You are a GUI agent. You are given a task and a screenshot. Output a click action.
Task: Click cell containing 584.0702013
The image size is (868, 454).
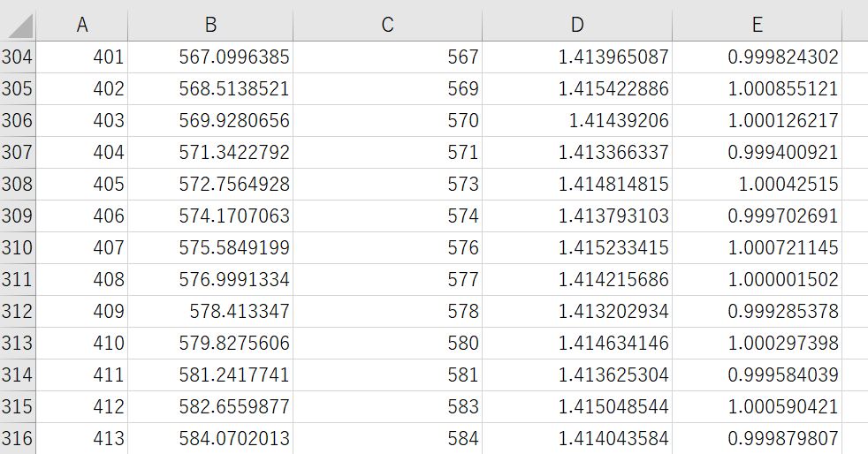[x=210, y=438]
